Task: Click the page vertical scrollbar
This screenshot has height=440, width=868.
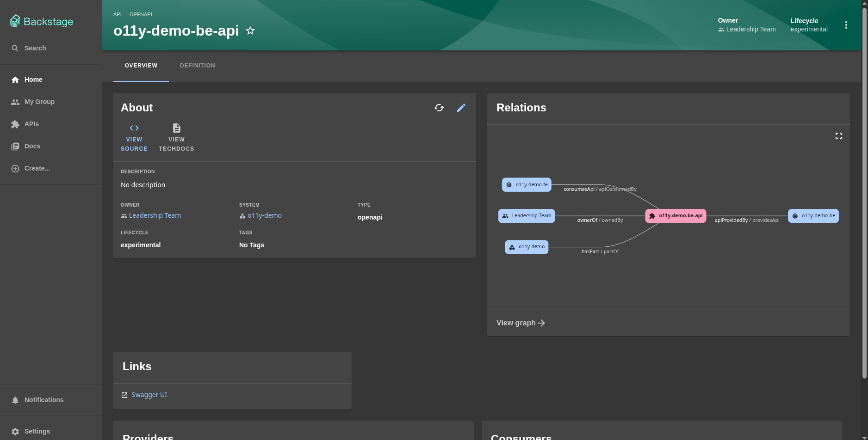Action: (864, 194)
